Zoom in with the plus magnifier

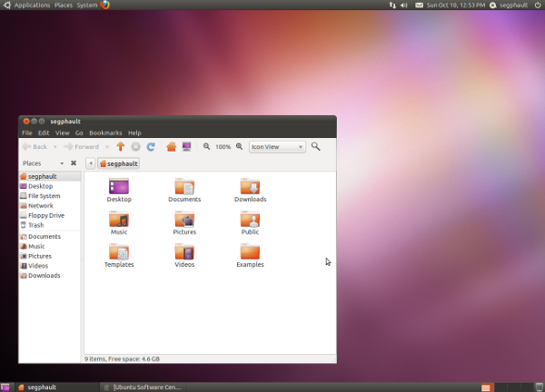[240, 146]
